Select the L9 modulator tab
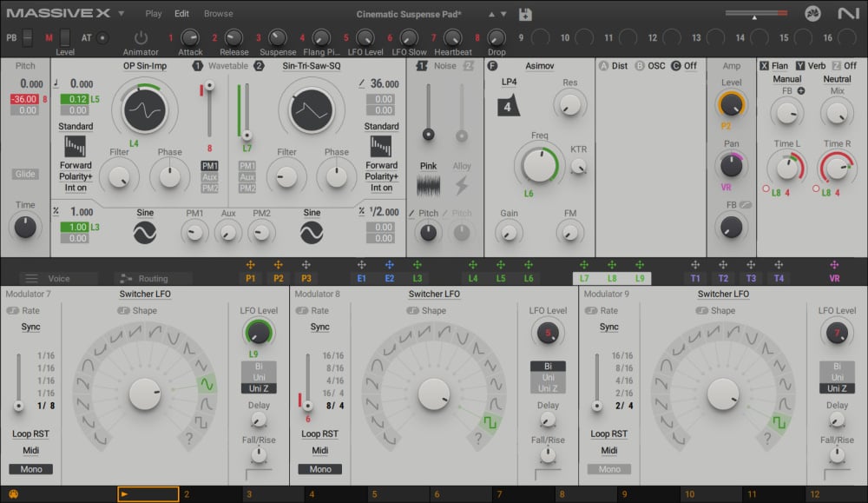The width and height of the screenshot is (868, 503). point(640,278)
